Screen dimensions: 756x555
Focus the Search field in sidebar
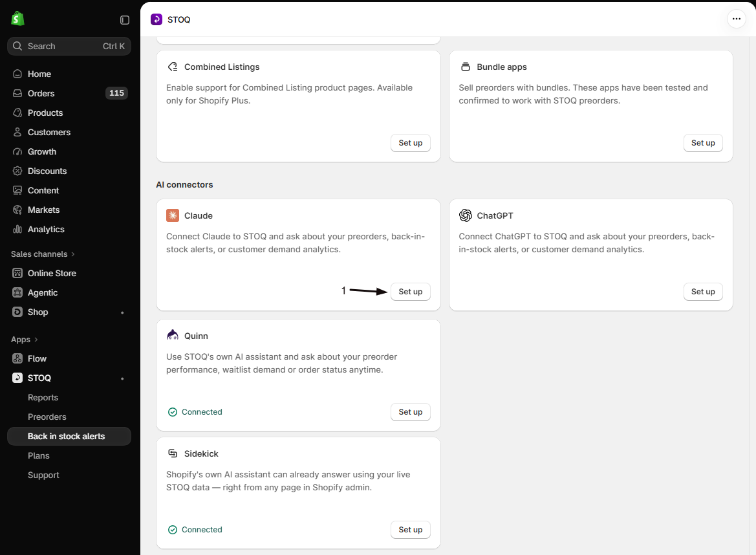pos(69,47)
